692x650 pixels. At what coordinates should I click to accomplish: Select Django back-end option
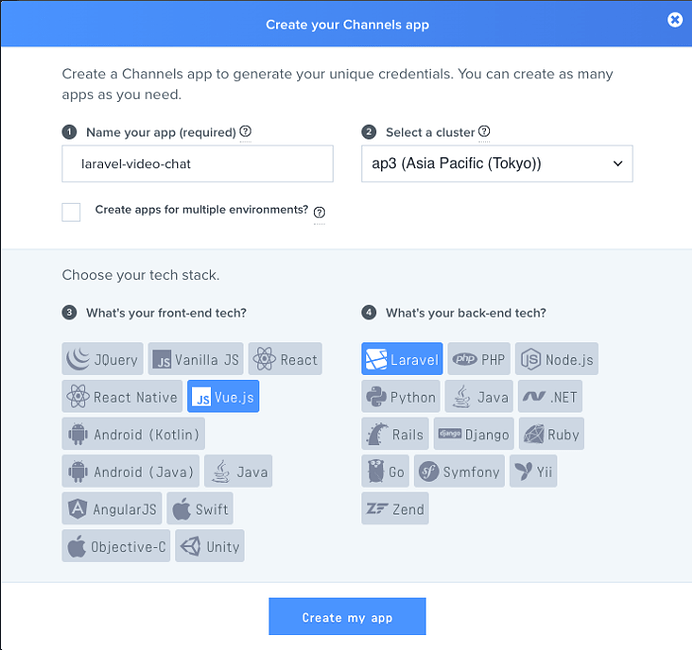(x=474, y=434)
